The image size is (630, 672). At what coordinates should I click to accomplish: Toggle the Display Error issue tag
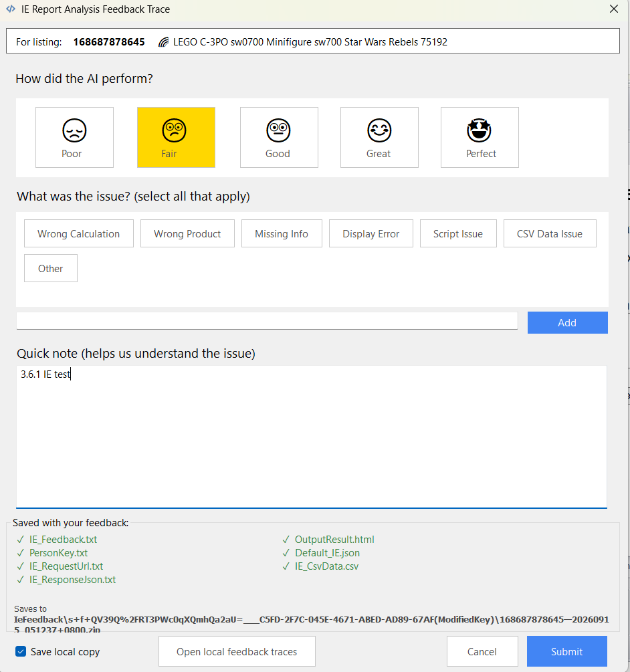point(371,233)
